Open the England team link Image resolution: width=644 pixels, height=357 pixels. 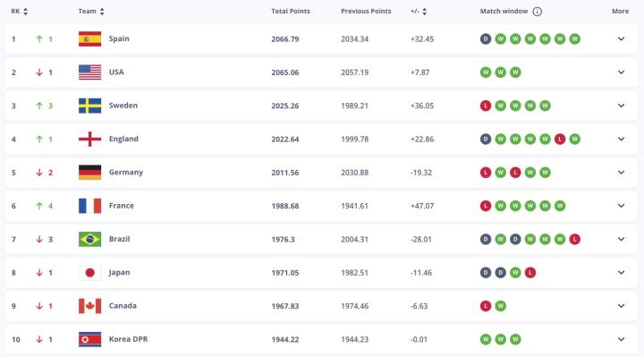tap(123, 139)
